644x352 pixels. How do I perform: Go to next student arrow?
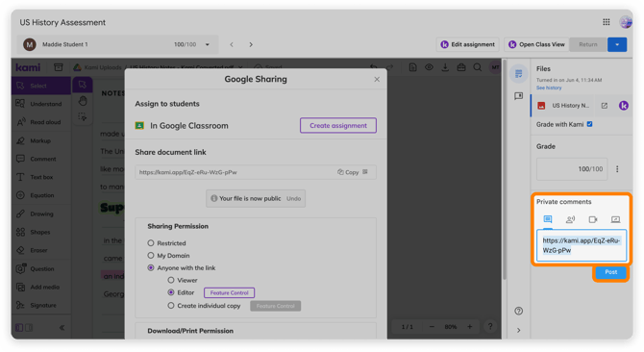251,45
